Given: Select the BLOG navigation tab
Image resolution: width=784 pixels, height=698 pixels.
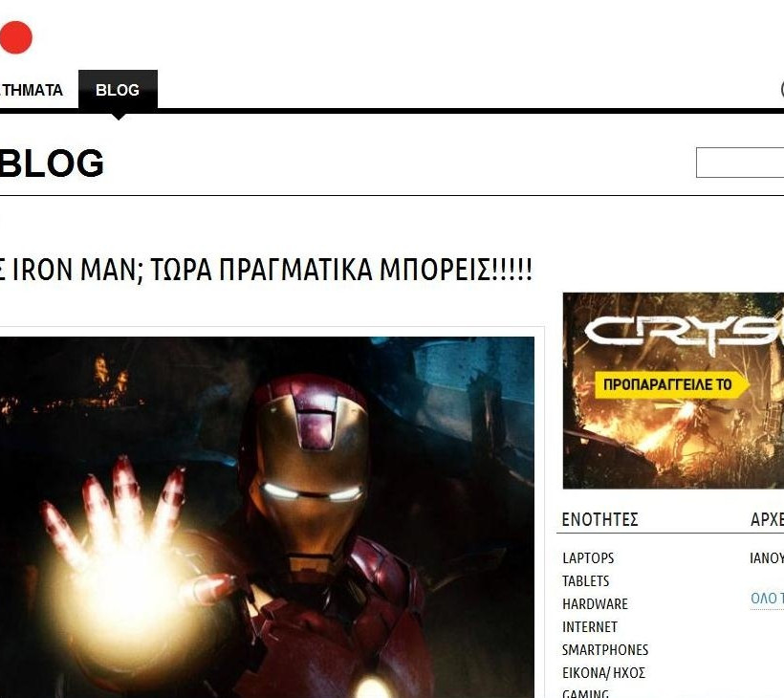Looking at the screenshot, I should pos(118,90).
